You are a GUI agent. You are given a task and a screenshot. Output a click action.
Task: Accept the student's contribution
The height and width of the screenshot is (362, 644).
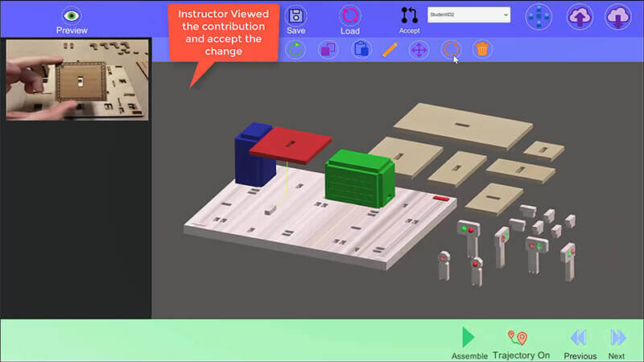(410, 15)
